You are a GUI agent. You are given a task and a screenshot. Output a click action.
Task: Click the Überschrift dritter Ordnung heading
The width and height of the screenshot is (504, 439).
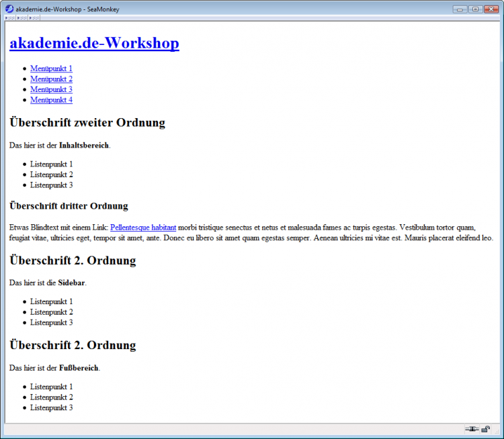coord(69,206)
